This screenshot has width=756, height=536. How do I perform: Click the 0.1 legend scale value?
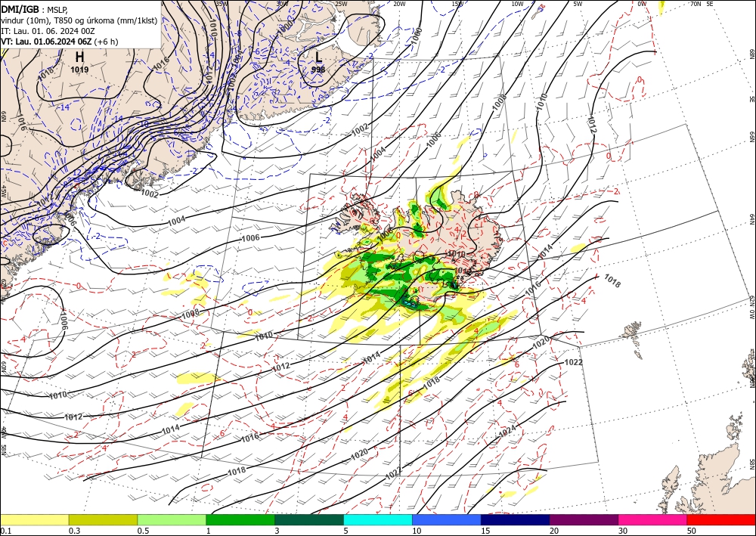(x=6, y=531)
